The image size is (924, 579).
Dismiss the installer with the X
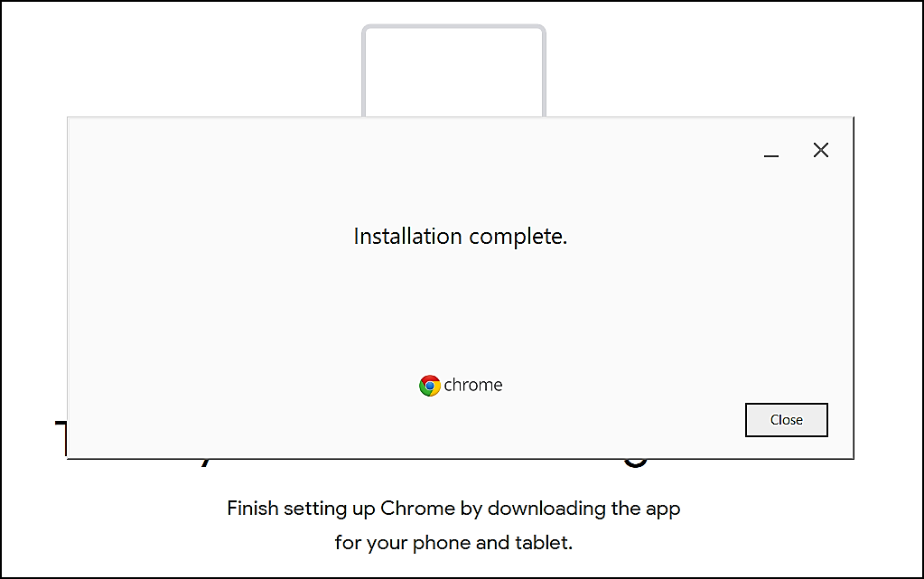[820, 150]
